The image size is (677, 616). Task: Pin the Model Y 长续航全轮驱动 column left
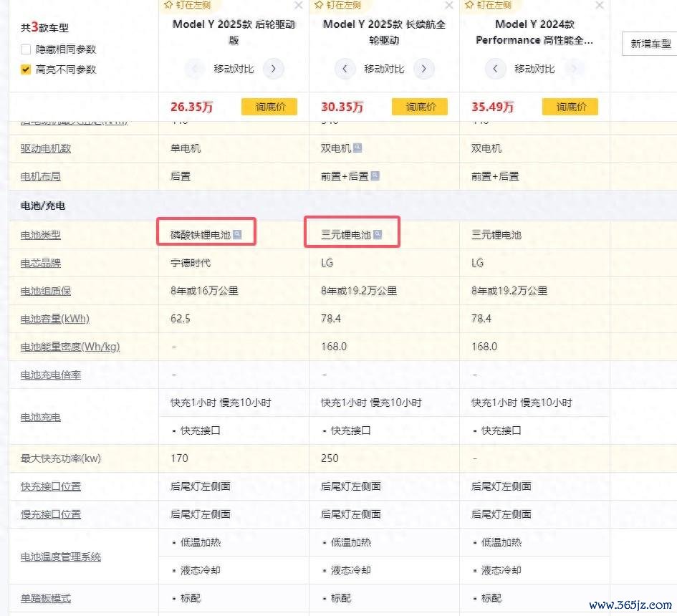pos(337,5)
